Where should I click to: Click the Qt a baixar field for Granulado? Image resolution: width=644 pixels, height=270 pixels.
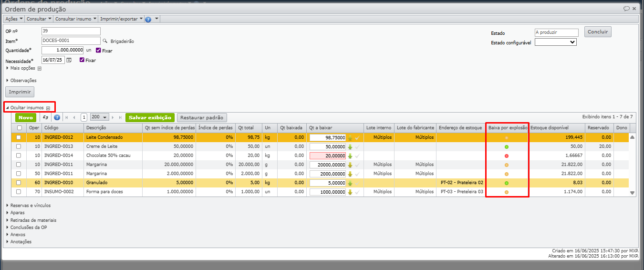[x=328, y=183]
